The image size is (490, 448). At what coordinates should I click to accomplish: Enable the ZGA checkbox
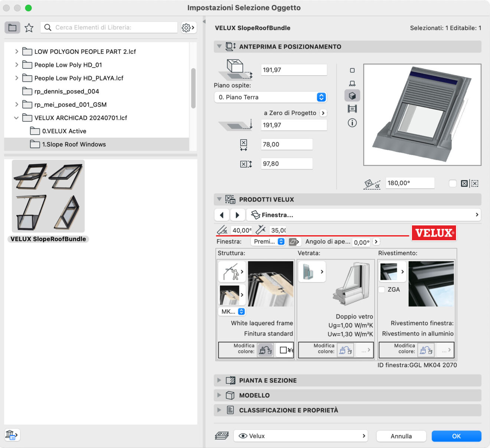[x=382, y=290]
